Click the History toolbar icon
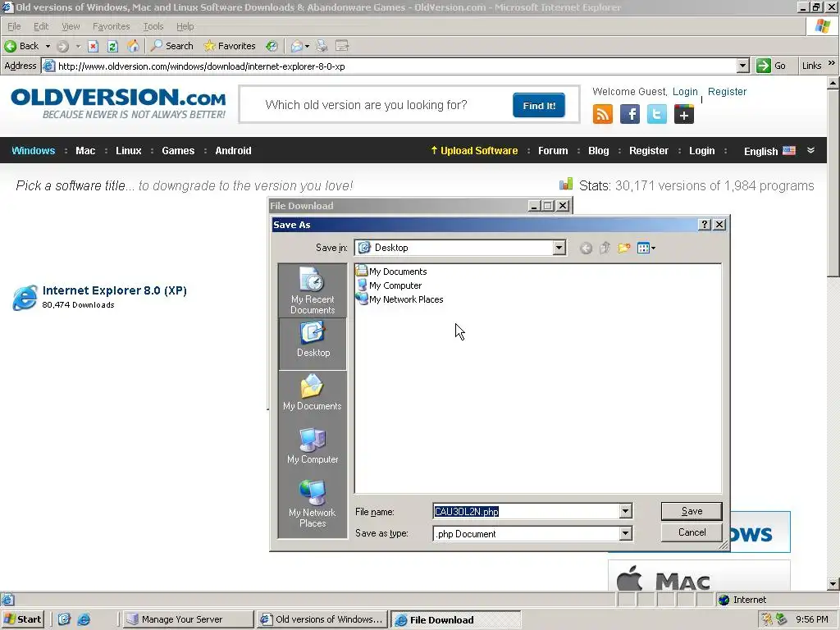840x630 pixels. (272, 46)
